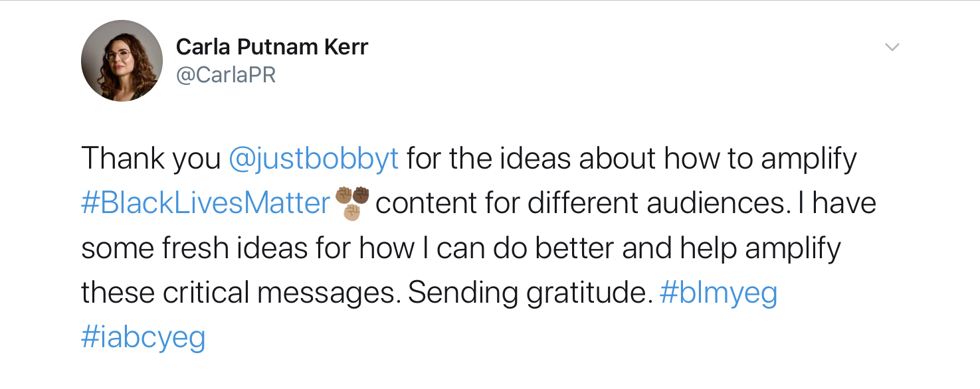Follow the #blmyeg hashtag link

click(x=719, y=293)
